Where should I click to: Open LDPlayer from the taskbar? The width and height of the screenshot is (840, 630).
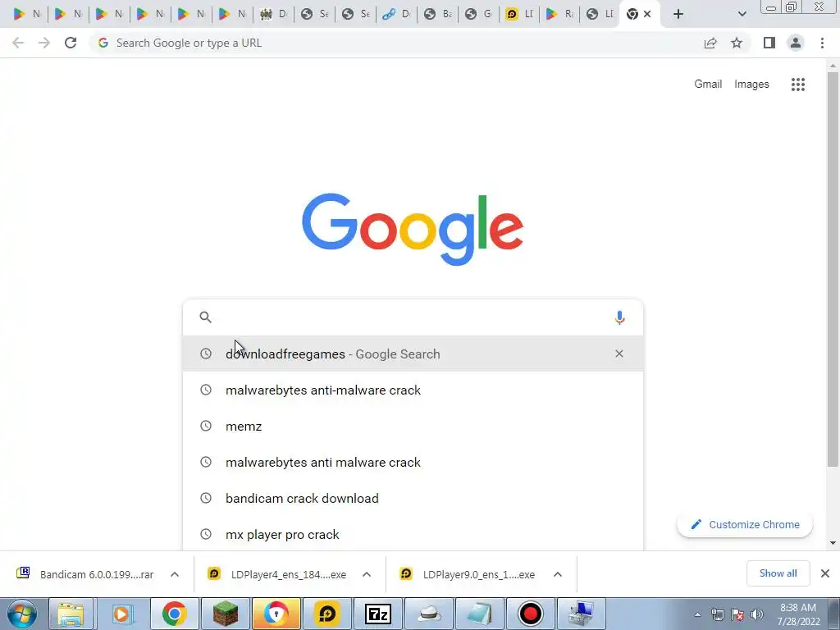(x=326, y=614)
